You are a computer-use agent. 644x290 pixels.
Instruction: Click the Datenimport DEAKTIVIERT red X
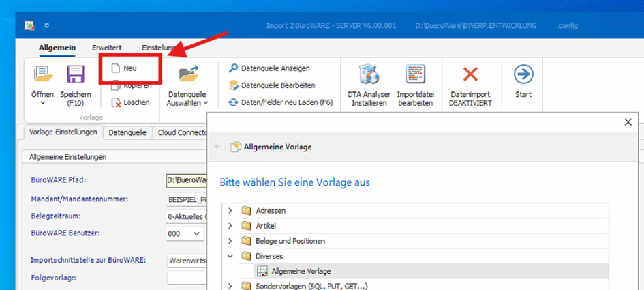coord(470,74)
